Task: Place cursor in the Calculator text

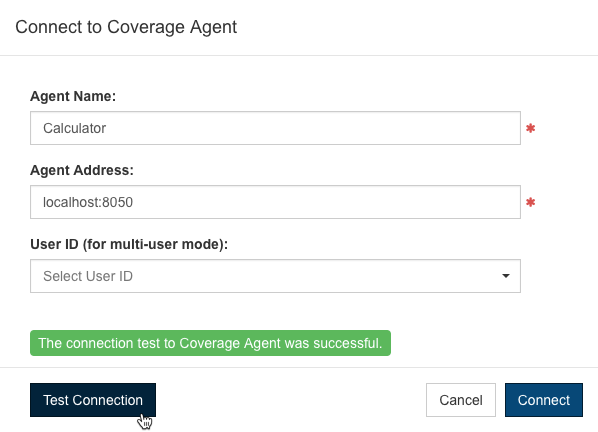Action: tap(74, 128)
